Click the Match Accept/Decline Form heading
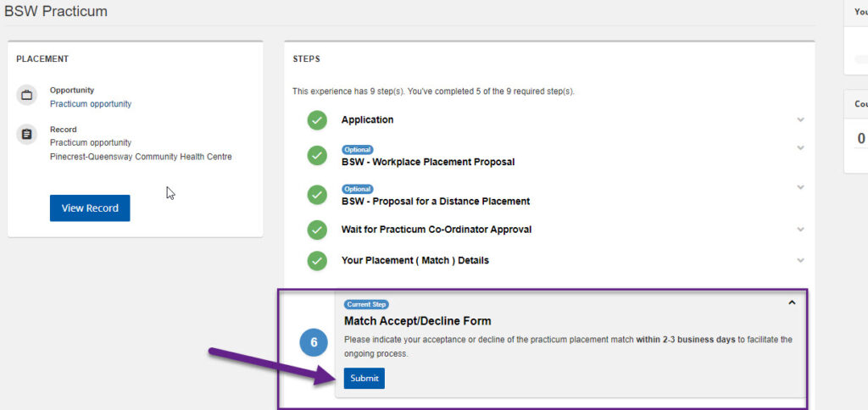The image size is (868, 410). click(417, 321)
